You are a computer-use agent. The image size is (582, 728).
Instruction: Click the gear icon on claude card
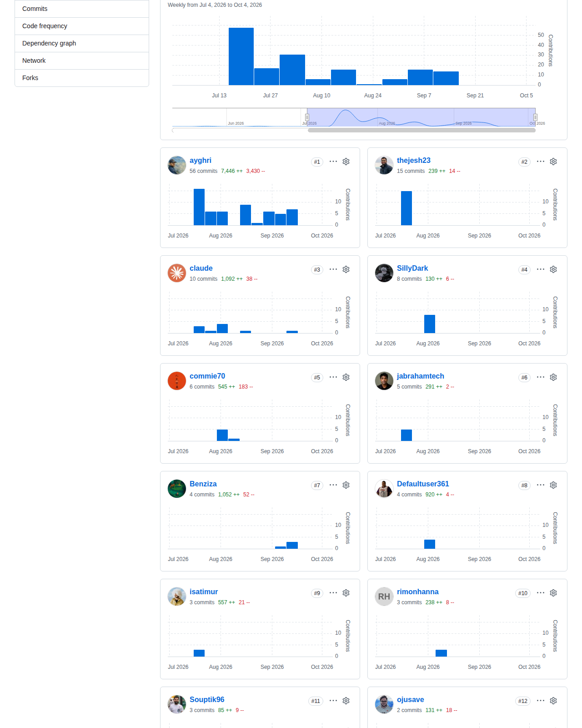346,269
